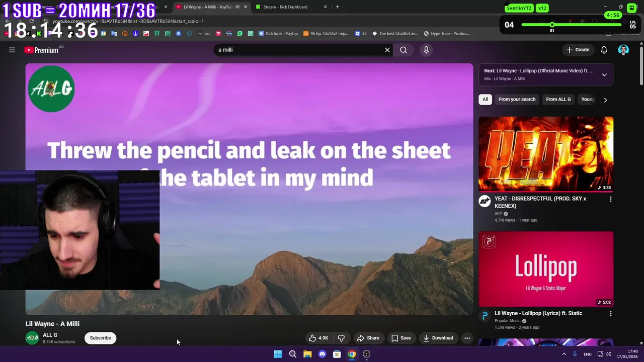Open the 'sac' bookmark
Viewport: 644px width, 362px height.
[x=204, y=34]
